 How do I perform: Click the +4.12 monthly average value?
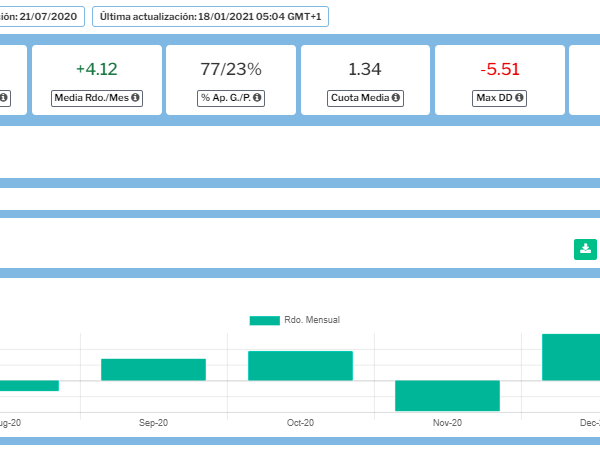coord(96,69)
